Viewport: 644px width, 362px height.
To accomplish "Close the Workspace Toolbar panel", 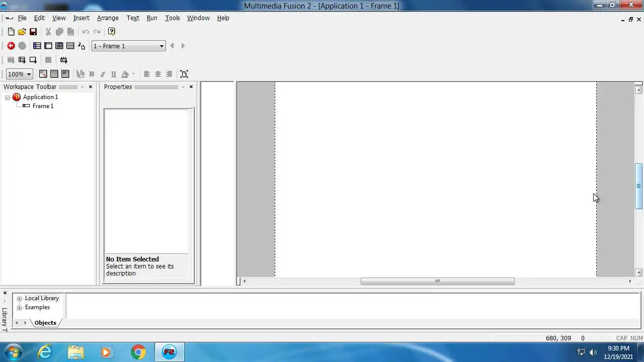I will coord(91,87).
